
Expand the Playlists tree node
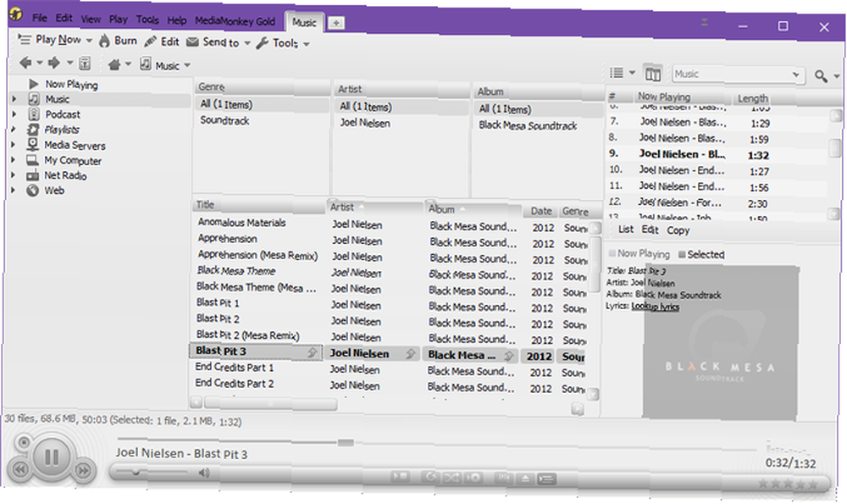[14, 129]
